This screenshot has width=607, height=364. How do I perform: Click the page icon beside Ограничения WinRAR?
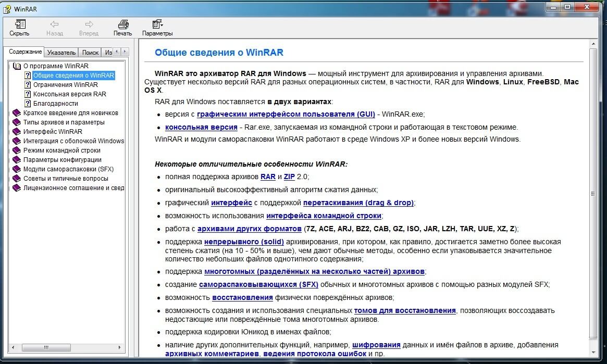28,85
